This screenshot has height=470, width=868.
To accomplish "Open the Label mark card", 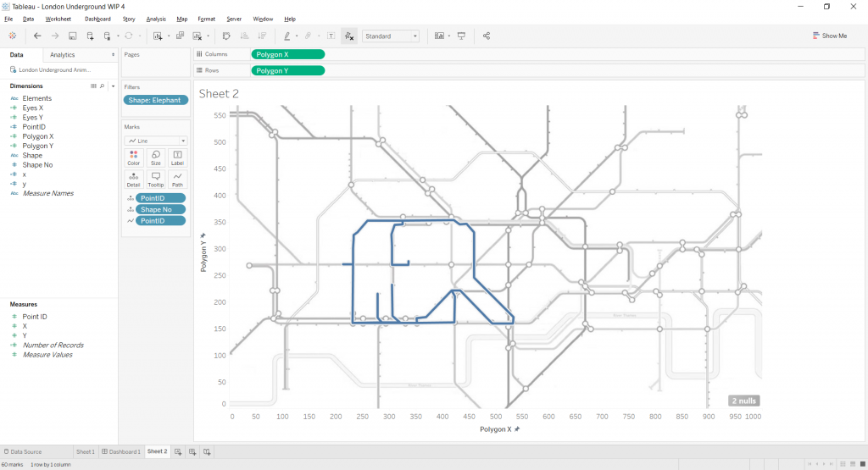I will [177, 158].
